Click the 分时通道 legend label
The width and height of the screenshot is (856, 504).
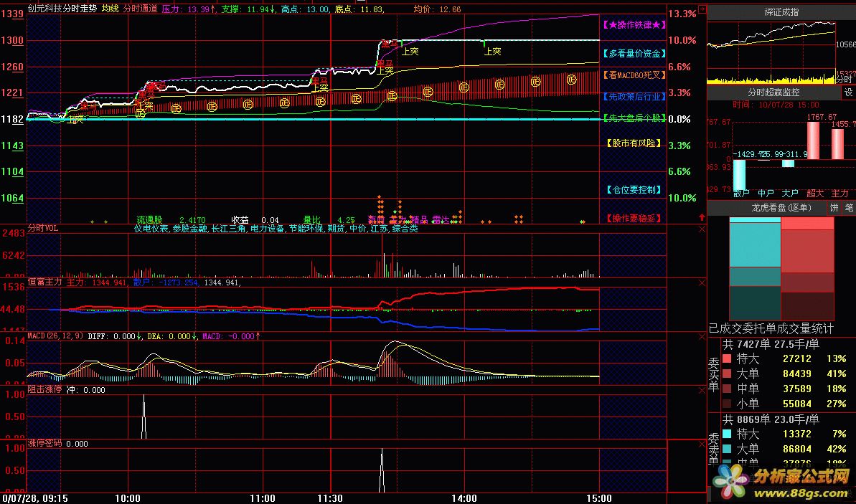[141, 9]
